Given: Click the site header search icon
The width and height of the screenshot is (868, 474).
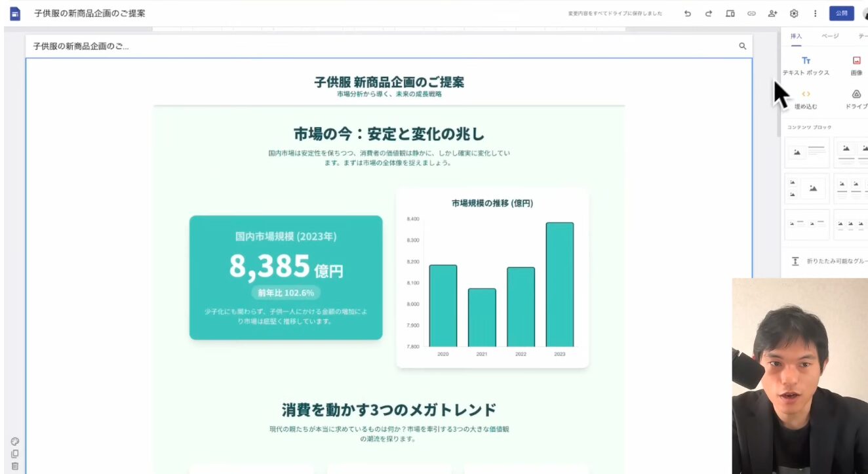Looking at the screenshot, I should point(743,46).
